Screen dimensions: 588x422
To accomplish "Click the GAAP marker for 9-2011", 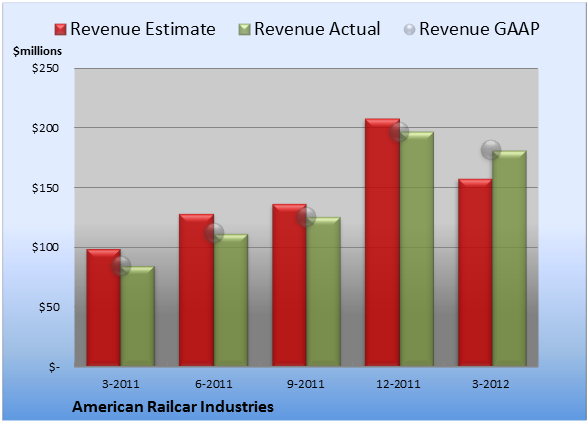I will tap(306, 217).
